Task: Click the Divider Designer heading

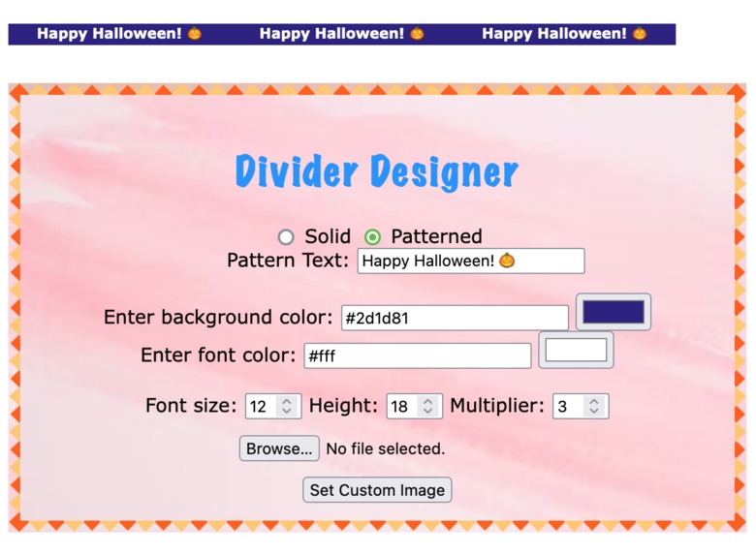Action: 377,171
